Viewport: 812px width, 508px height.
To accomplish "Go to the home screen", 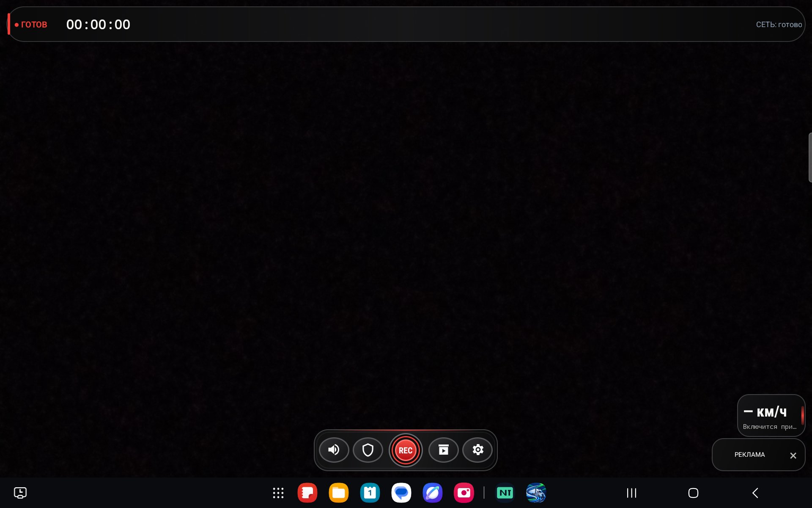I will click(x=693, y=493).
